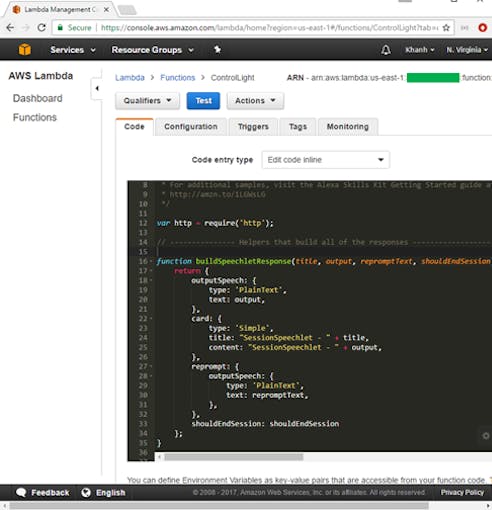Collapse code fold at line 27
Image resolution: width=492 pixels, height=510 pixels.
point(151,366)
